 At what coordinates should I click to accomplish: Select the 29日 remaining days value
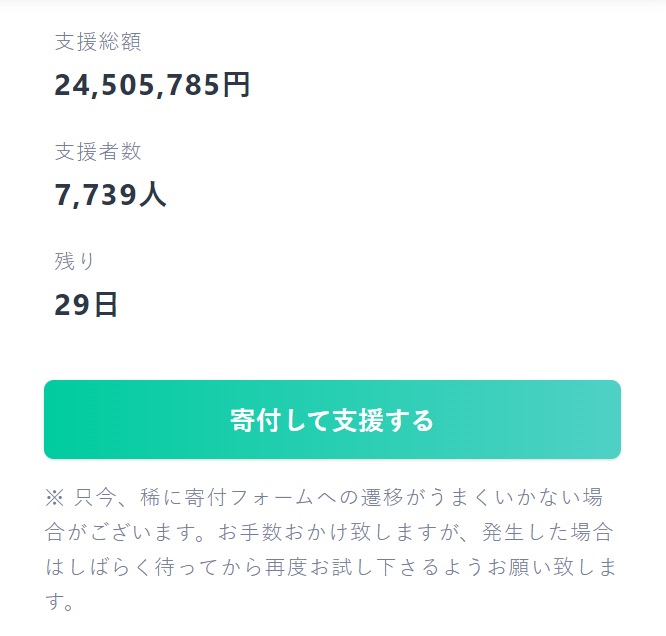click(x=86, y=305)
